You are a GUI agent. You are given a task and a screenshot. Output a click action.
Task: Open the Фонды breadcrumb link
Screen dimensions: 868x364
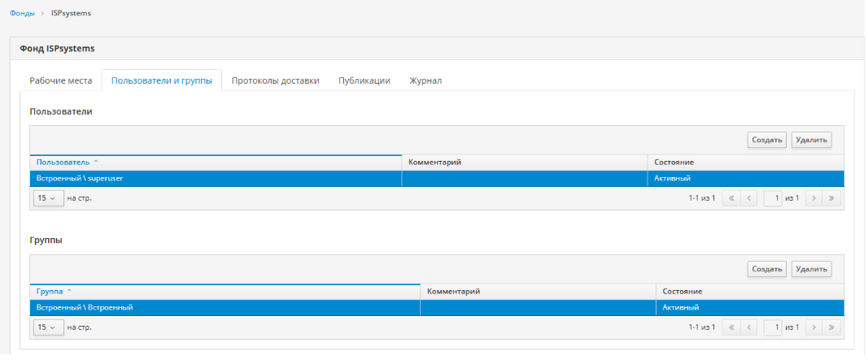point(22,13)
